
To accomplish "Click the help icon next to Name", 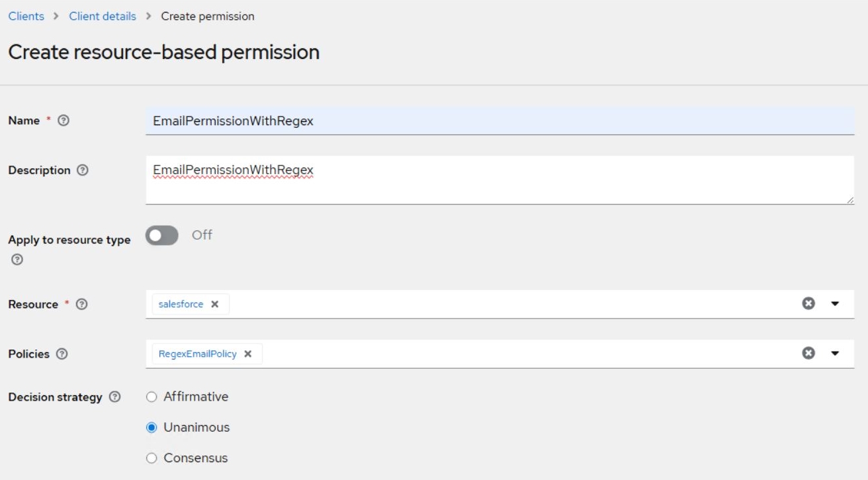I will click(x=64, y=121).
